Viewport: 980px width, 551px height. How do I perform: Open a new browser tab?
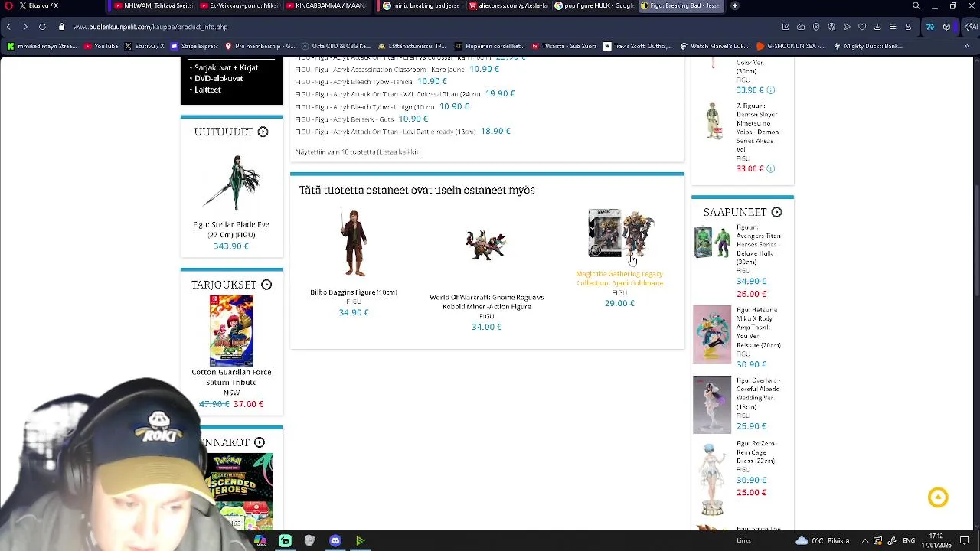pyautogui.click(x=735, y=5)
